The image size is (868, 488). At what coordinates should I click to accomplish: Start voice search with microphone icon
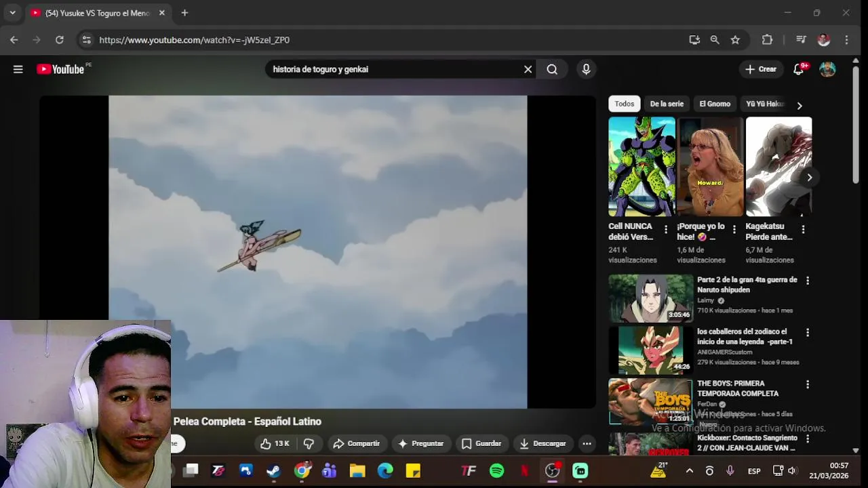pos(586,69)
